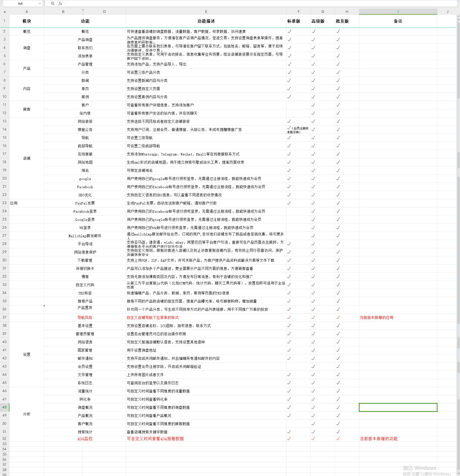Select the 应用 cell in row 23
Viewport: 460px width, 476px height.
coord(27,203)
